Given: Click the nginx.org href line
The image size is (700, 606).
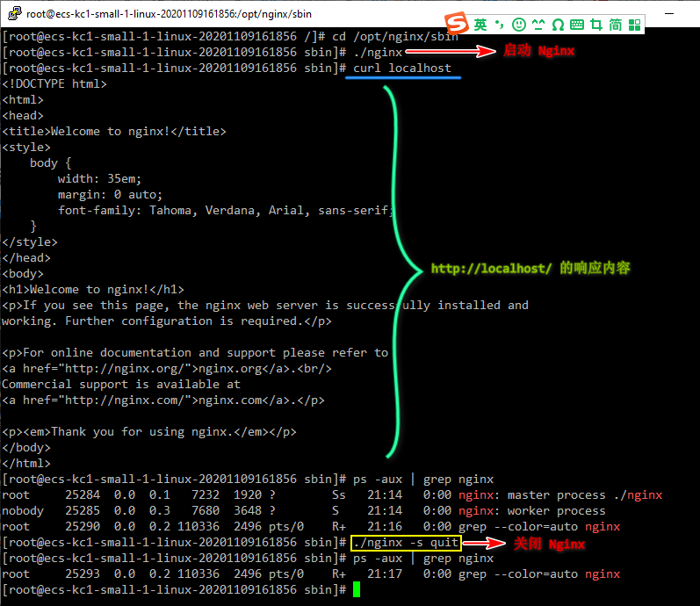Looking at the screenshot, I should (x=167, y=368).
